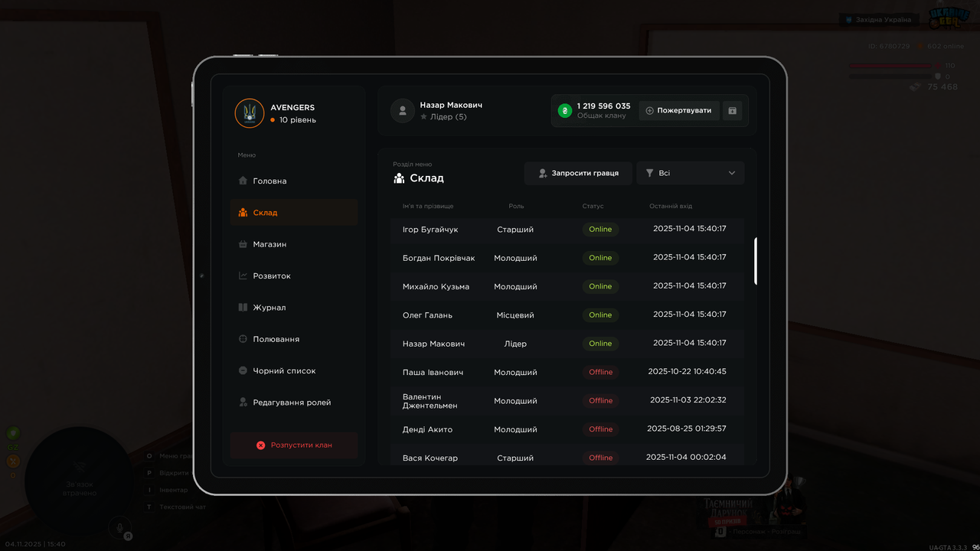Click the member list scrollbar handle
The width and height of the screenshot is (980, 551).
point(756,261)
